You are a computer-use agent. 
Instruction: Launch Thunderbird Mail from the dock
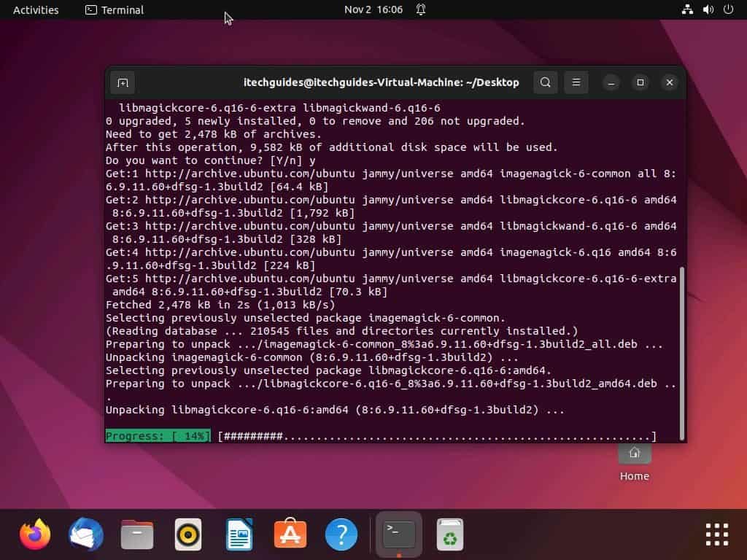(x=86, y=534)
